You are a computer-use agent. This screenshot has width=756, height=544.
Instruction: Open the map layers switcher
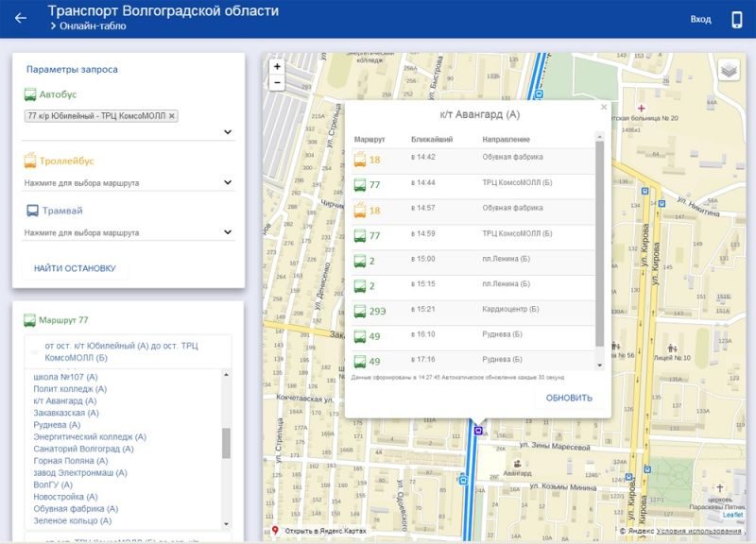click(729, 71)
